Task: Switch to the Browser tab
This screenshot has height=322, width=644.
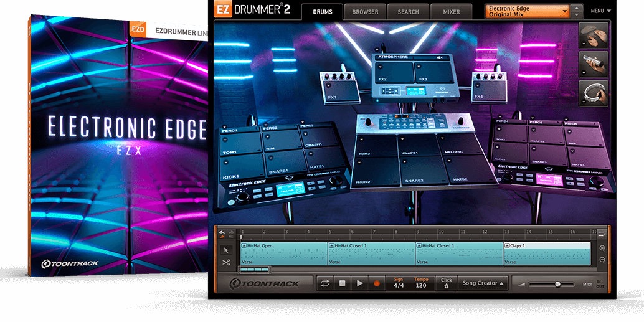Action: coord(364,11)
